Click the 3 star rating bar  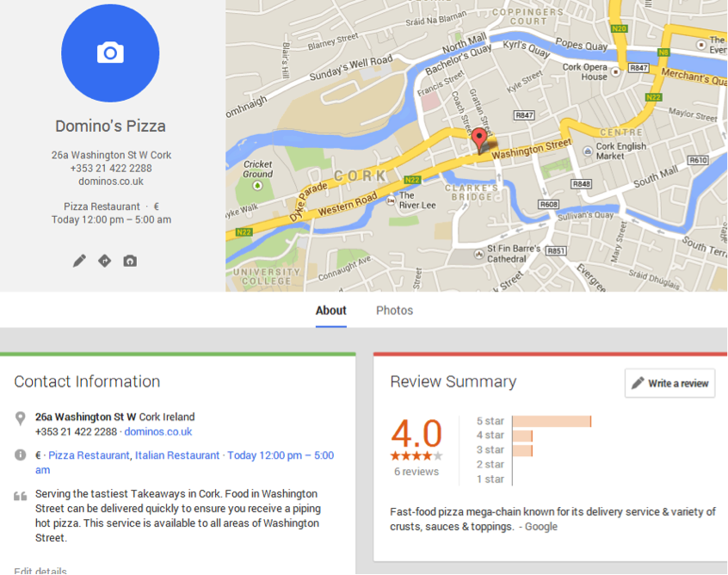pos(522,450)
